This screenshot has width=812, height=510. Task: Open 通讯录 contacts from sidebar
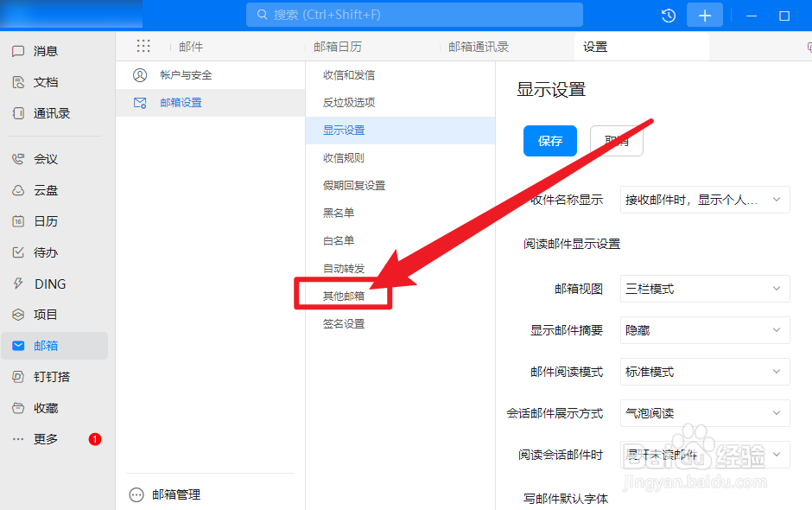(52, 113)
